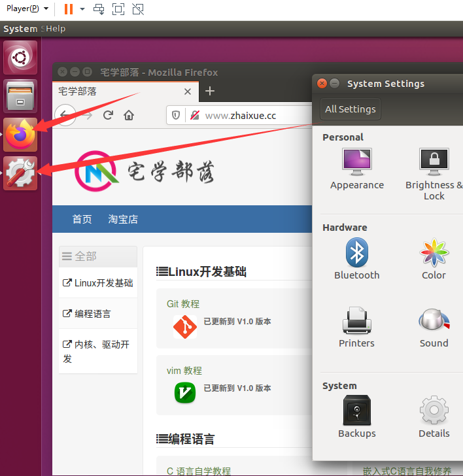This screenshot has height=476, width=463.
Task: Open the pause button's dropdown arrow
Action: pos(82,8)
